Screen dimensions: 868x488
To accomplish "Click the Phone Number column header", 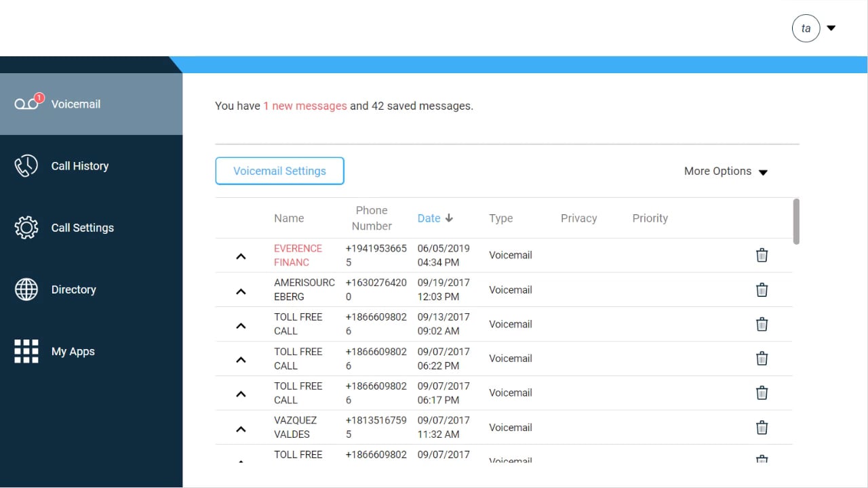I will tap(372, 218).
